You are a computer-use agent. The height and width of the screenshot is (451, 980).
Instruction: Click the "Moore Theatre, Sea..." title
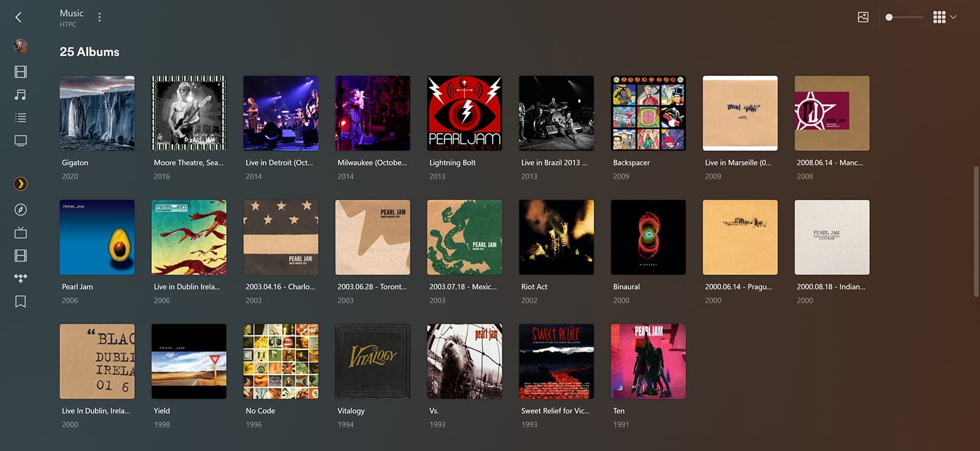[189, 163]
